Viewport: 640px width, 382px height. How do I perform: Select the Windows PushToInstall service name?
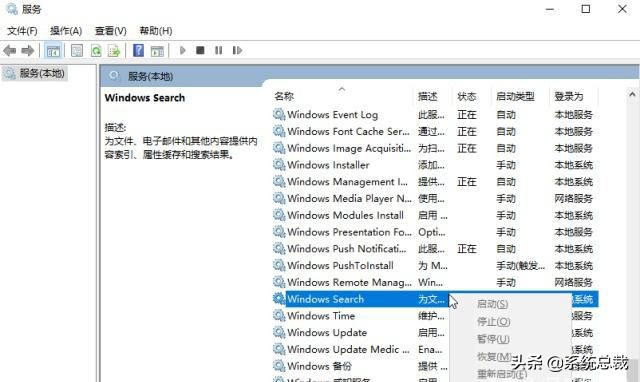pos(340,265)
